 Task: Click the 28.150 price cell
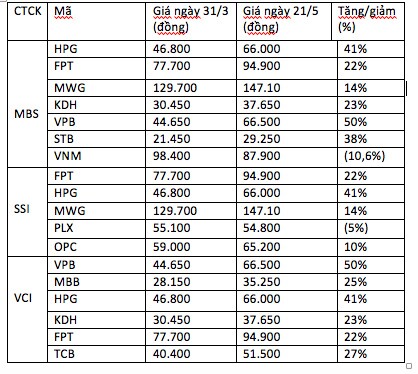coord(191,282)
